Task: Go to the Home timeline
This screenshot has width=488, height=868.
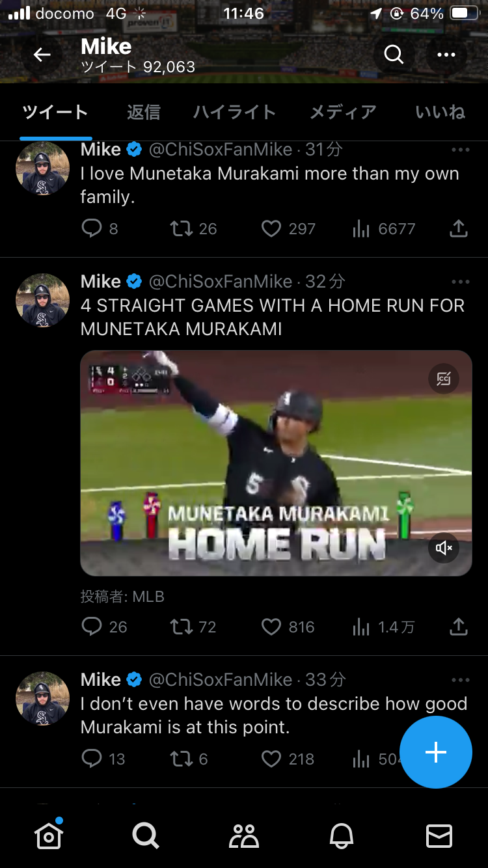Action: [x=49, y=835]
